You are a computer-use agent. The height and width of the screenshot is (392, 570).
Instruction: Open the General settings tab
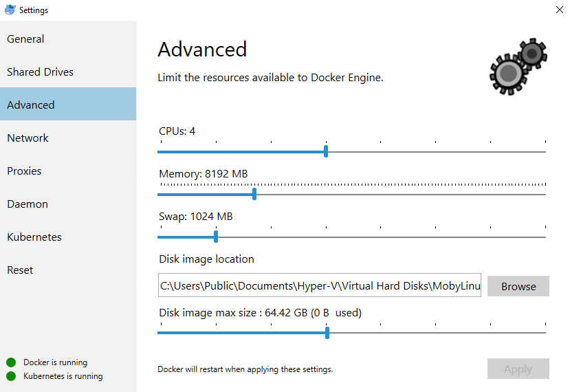[x=26, y=39]
